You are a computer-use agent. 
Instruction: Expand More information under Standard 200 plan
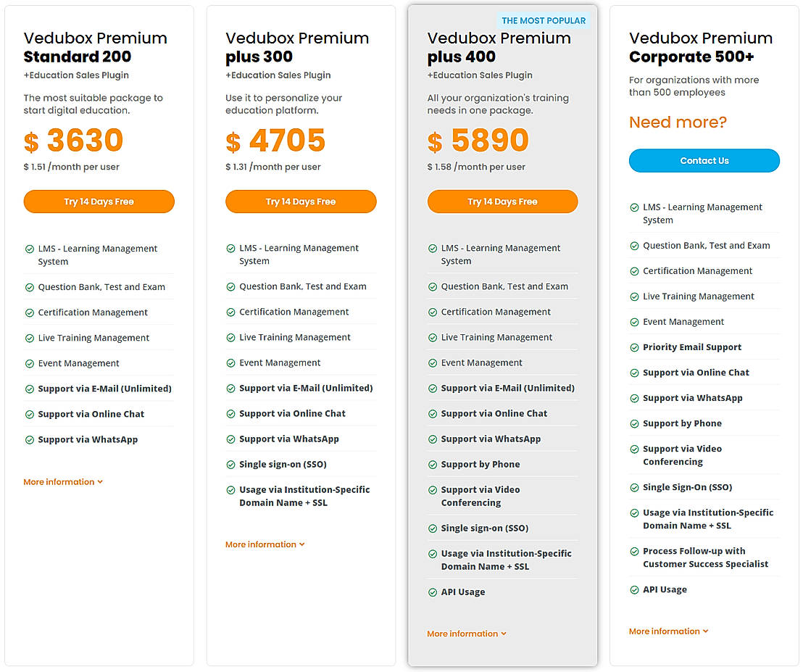(x=63, y=482)
